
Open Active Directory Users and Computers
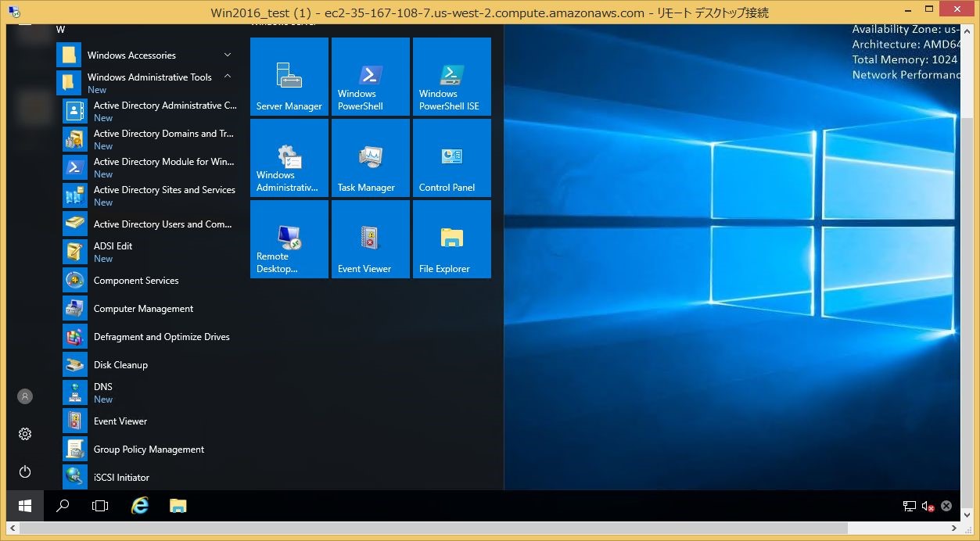click(150, 224)
